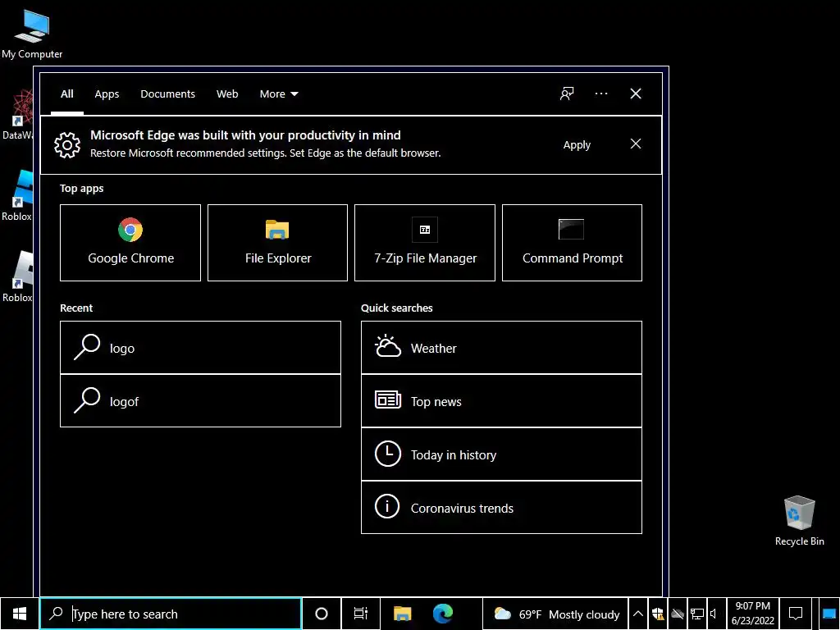Open the Top news quick search
Screen dimensions: 840x630
click(501, 400)
